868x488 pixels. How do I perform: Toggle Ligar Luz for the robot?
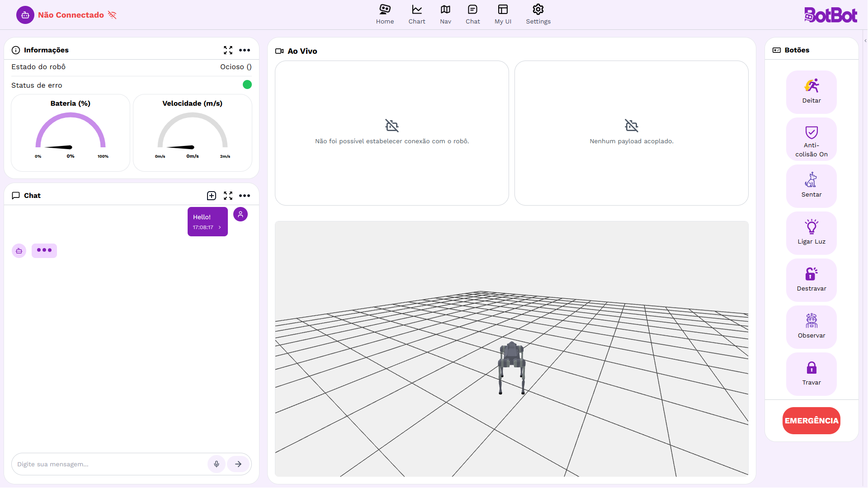click(x=811, y=233)
